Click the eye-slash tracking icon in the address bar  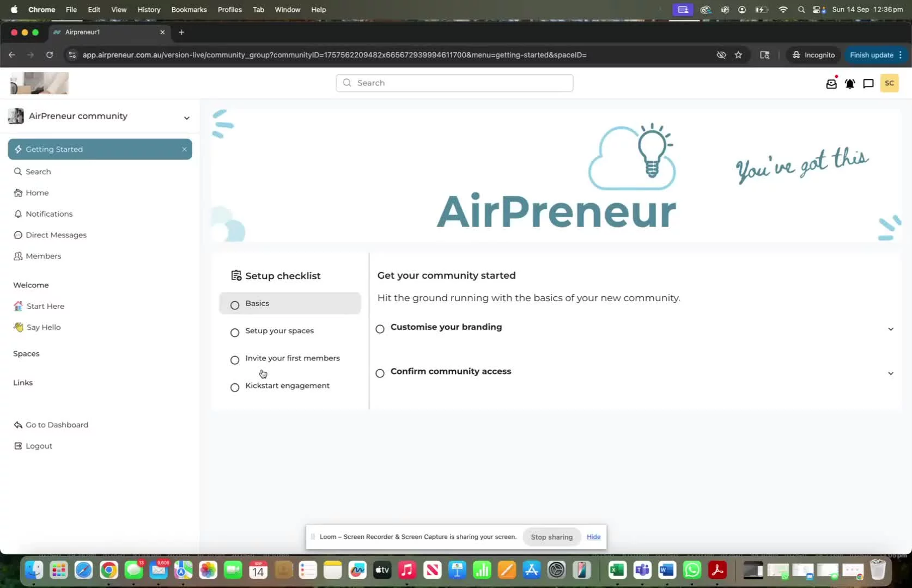tap(721, 55)
